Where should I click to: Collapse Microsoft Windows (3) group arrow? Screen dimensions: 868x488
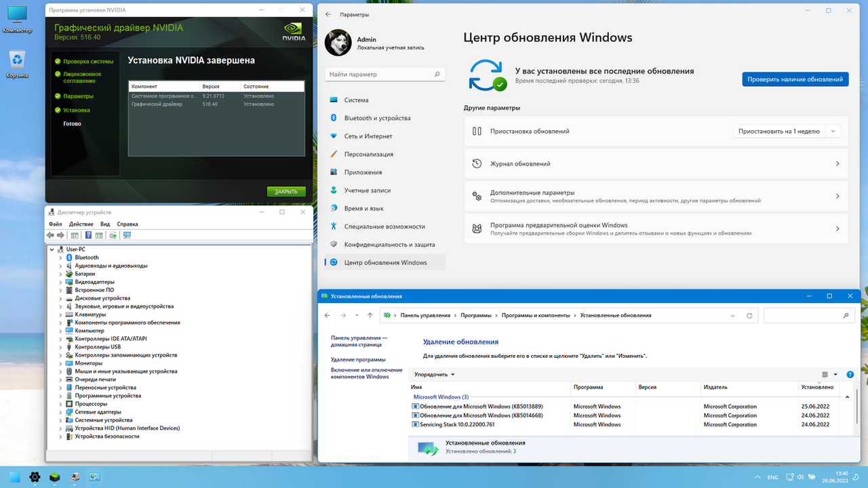pos(847,397)
